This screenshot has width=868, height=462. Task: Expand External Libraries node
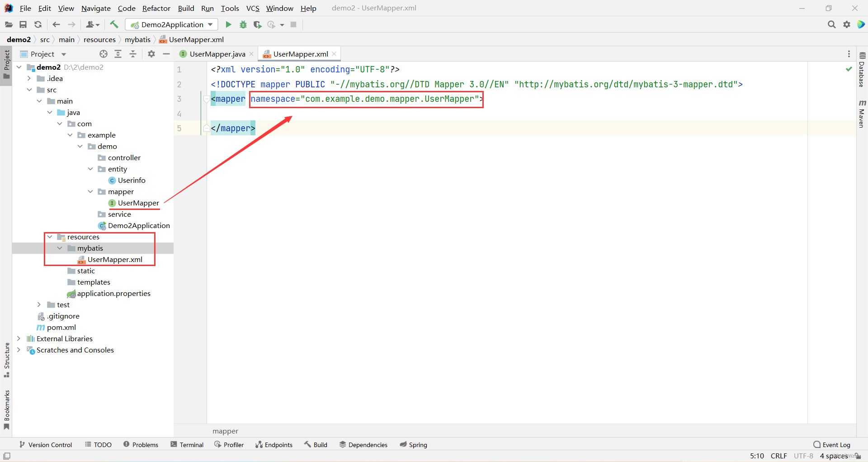pos(19,338)
